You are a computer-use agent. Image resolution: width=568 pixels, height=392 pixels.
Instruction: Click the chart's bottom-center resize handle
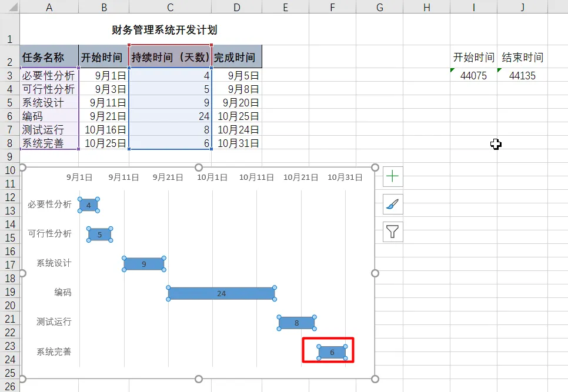(199, 379)
